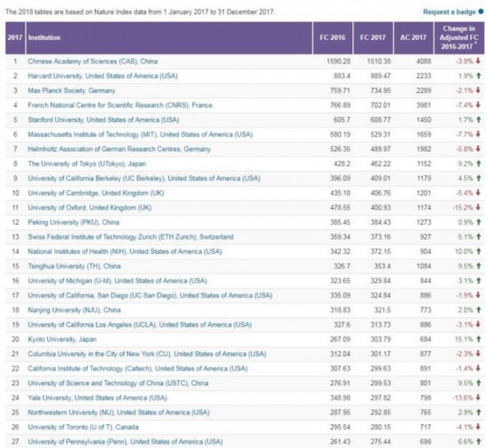Click the red down arrow in the MIT row
This screenshot has height=448, width=487.
(478, 134)
